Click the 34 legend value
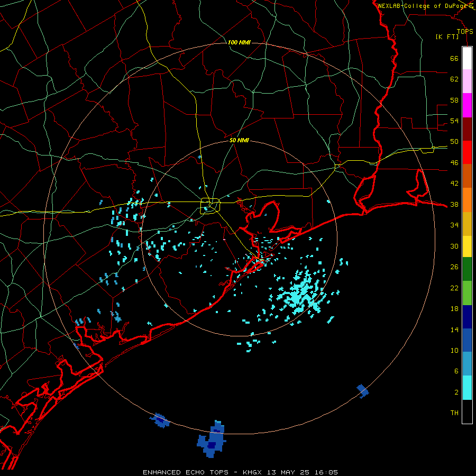The image size is (476, 476). click(x=454, y=225)
